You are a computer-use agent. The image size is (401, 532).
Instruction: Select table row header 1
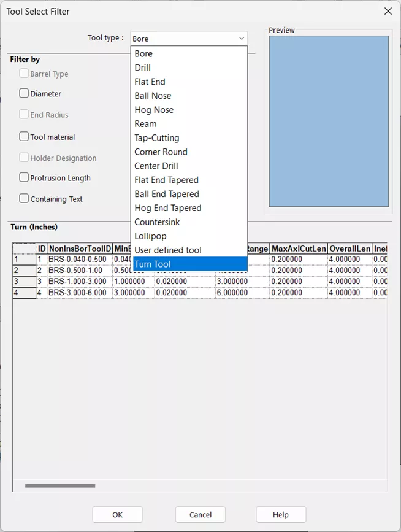24,260
